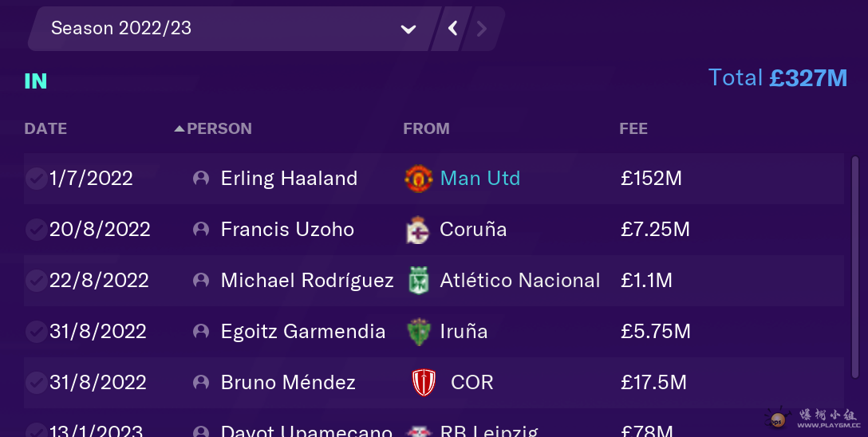Sort by the FROM column header
Viewport: 868px width, 437px height.
coord(426,129)
